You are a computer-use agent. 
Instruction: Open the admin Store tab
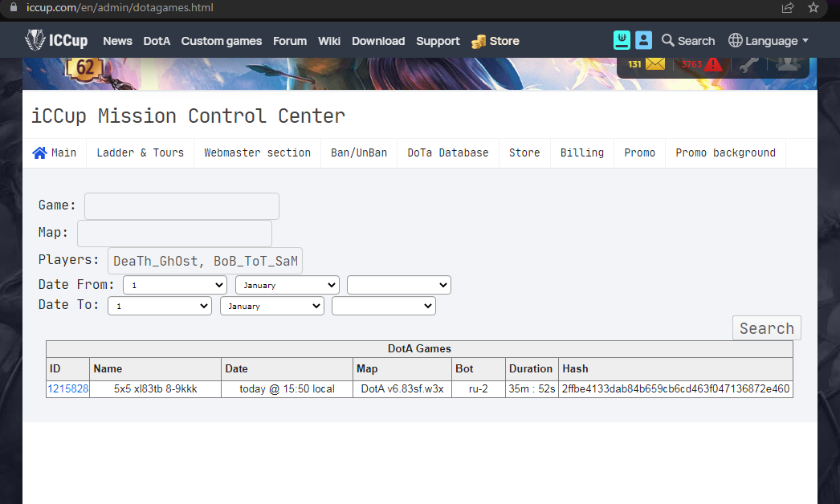(x=524, y=153)
